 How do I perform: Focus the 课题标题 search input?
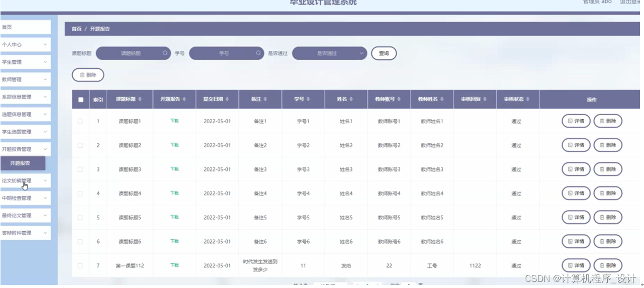tap(133, 53)
